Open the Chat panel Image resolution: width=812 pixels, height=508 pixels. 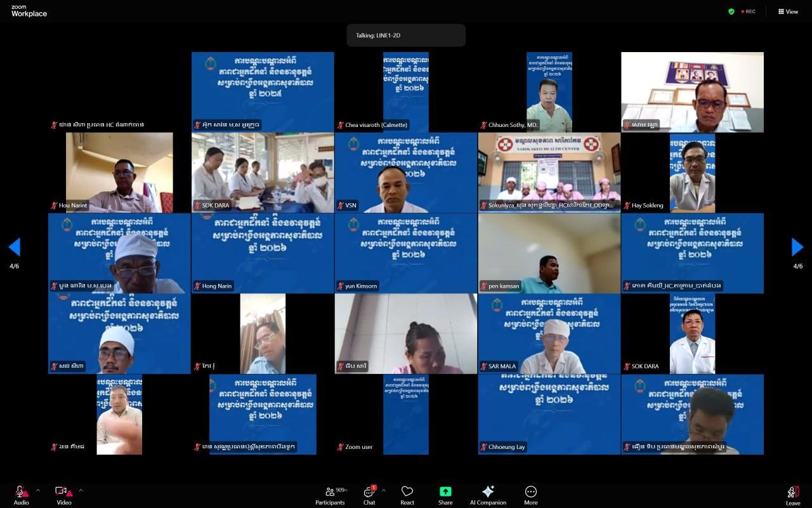point(369,495)
